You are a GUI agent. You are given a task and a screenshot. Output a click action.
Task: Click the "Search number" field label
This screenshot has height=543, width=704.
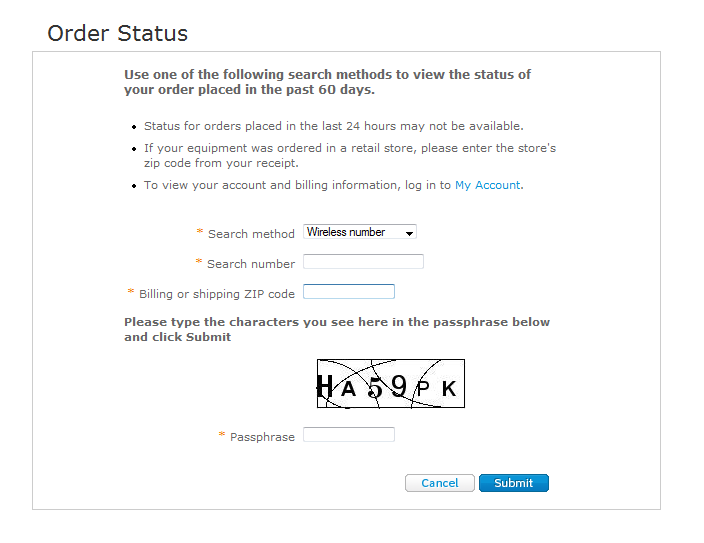(x=251, y=264)
